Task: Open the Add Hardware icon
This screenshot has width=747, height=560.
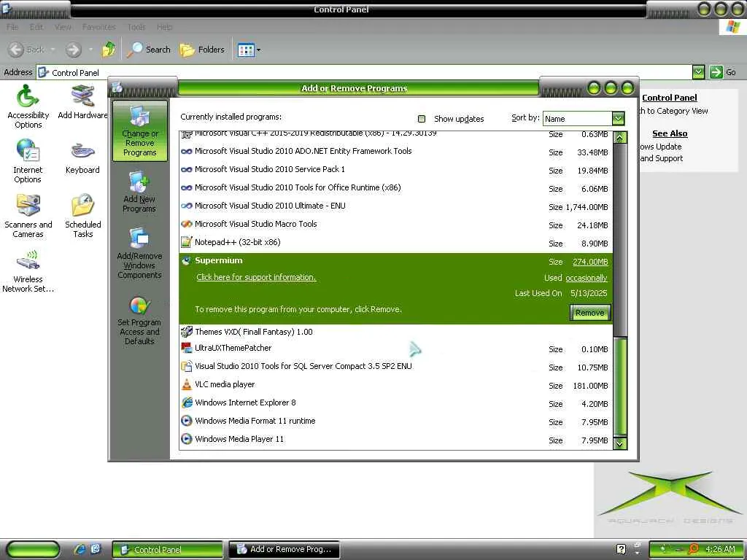Action: 82,102
